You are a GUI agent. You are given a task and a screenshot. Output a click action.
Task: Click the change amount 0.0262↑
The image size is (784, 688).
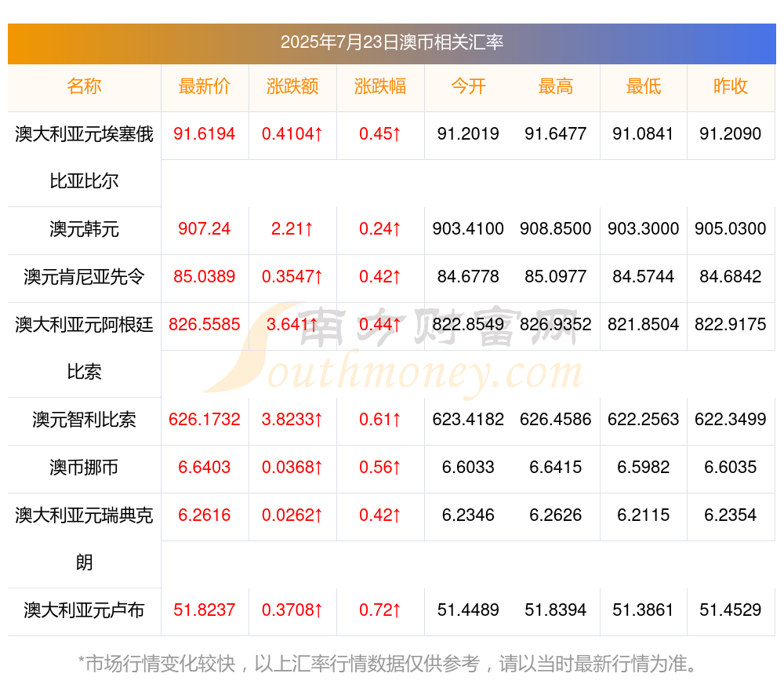tap(292, 515)
